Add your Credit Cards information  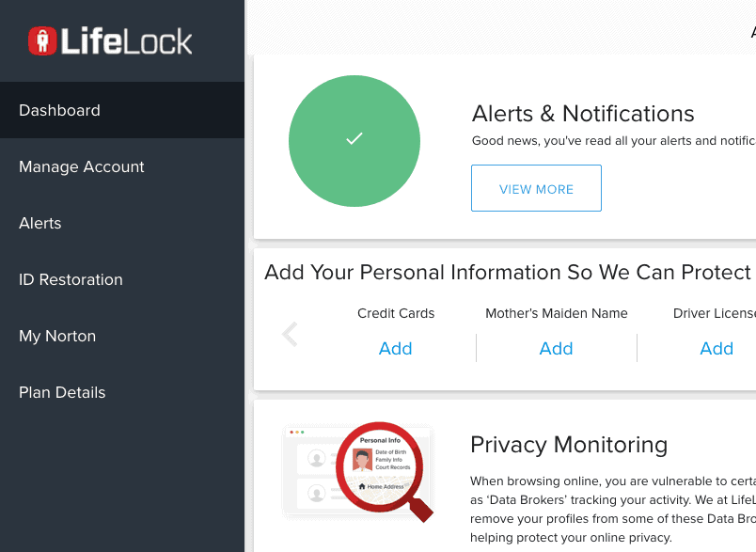tap(395, 348)
